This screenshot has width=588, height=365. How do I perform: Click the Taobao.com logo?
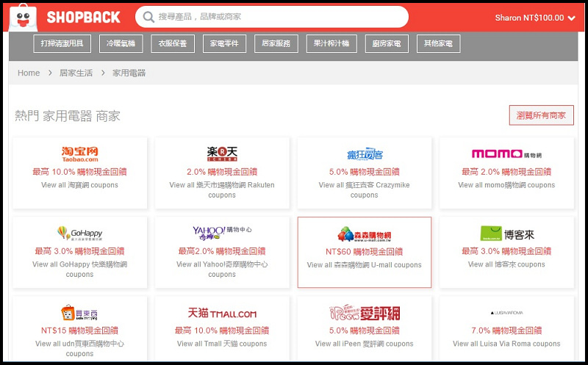coord(80,154)
